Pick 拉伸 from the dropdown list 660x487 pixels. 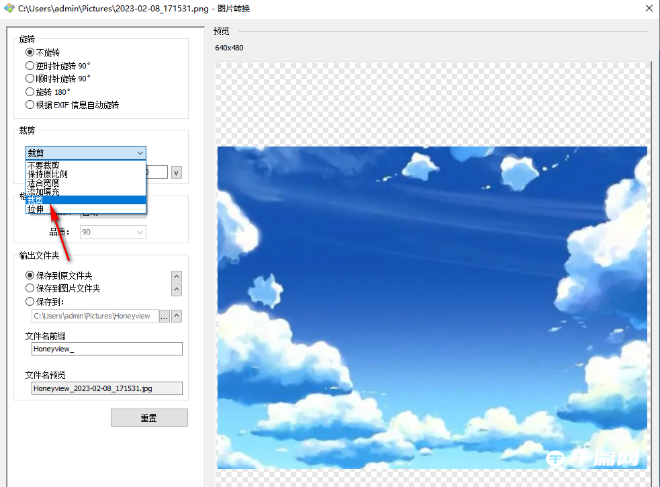coord(36,209)
